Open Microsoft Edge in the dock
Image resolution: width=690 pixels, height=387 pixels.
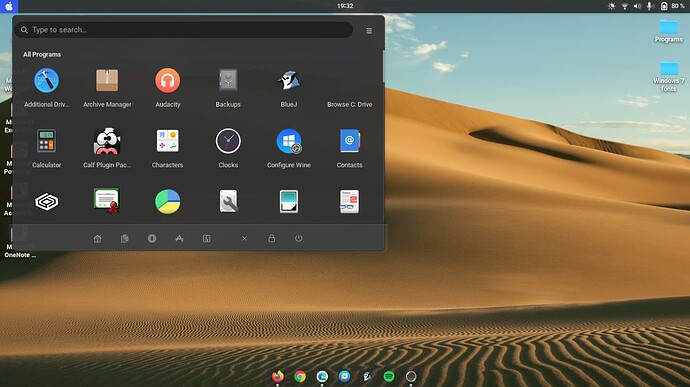pos(322,376)
